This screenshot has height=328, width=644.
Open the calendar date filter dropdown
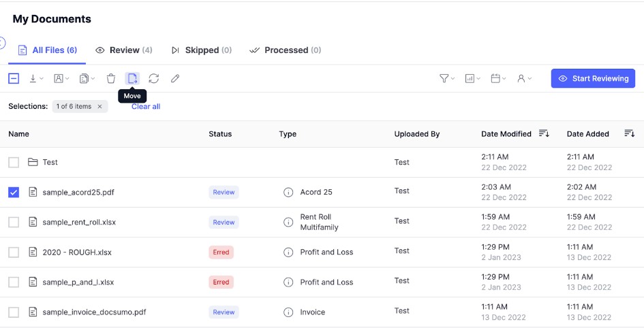(498, 79)
